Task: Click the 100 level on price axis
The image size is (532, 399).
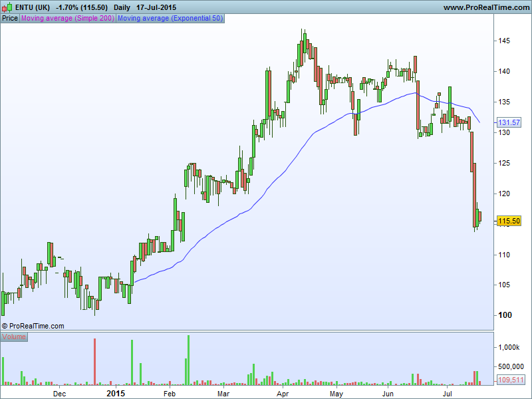Action: (505, 315)
